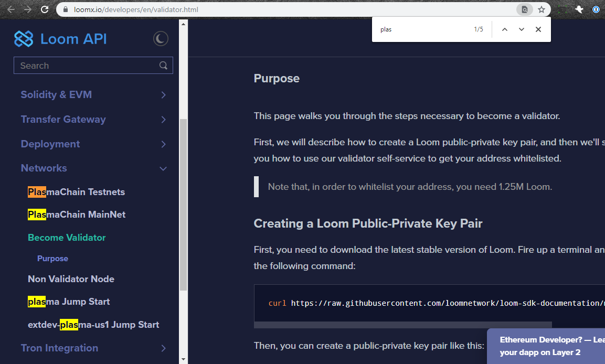
Task: Jump to next match with down arrow
Action: (x=521, y=29)
